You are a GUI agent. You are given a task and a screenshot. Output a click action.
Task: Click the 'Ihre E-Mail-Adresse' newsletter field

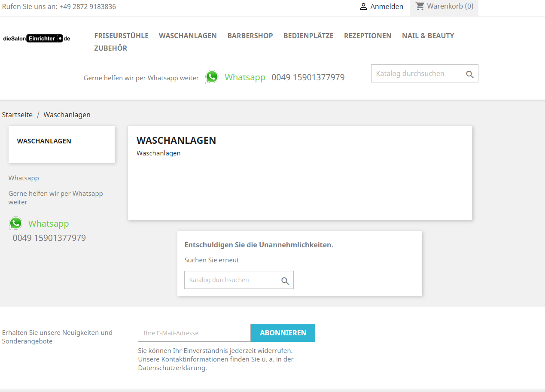click(194, 333)
